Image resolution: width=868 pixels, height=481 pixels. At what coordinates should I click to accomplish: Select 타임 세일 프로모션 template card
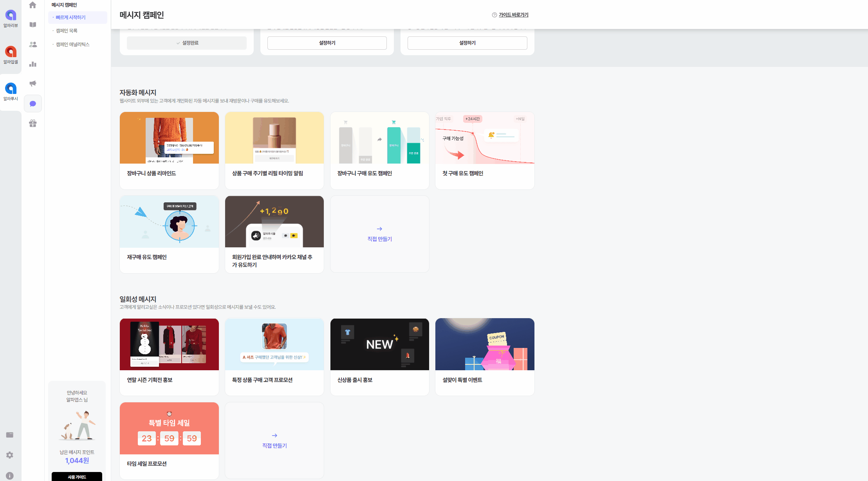click(x=169, y=440)
